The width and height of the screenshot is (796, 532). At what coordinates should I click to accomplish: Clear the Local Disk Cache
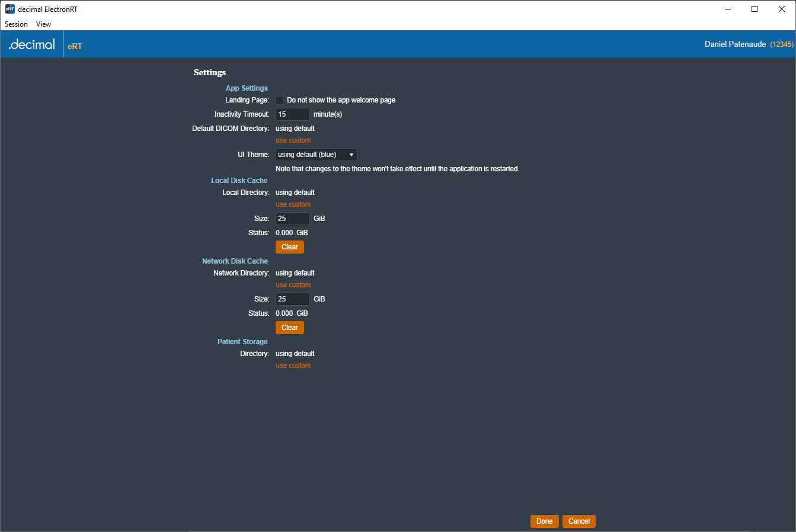point(289,247)
